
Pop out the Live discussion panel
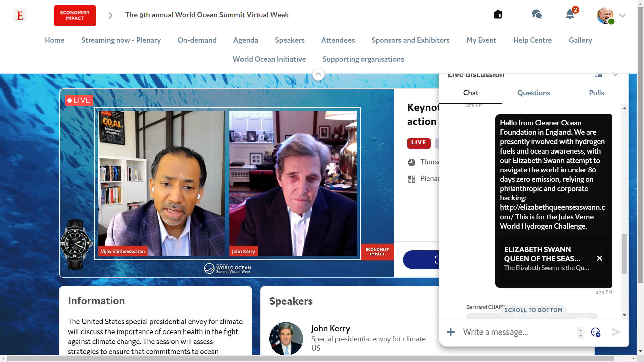click(x=598, y=75)
